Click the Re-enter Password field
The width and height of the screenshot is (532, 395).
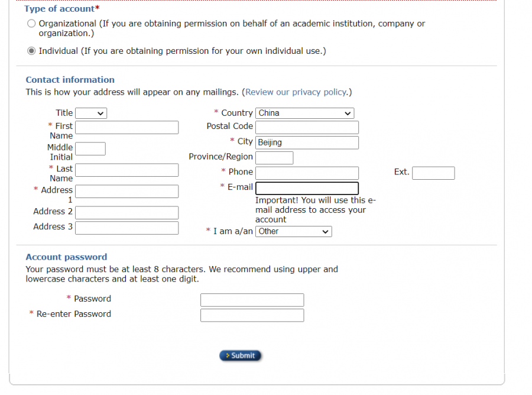(252, 315)
